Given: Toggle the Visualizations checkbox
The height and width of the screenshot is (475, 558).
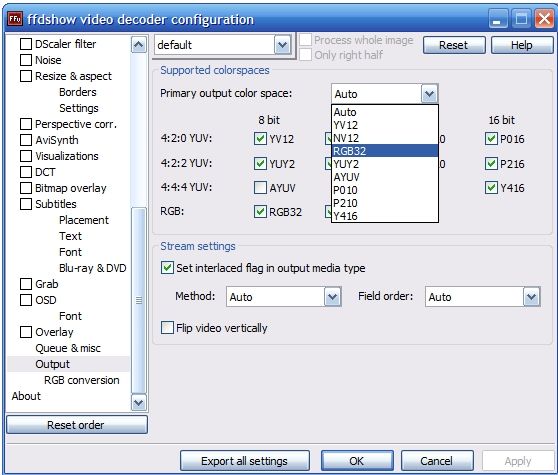Looking at the screenshot, I should tap(26, 156).
